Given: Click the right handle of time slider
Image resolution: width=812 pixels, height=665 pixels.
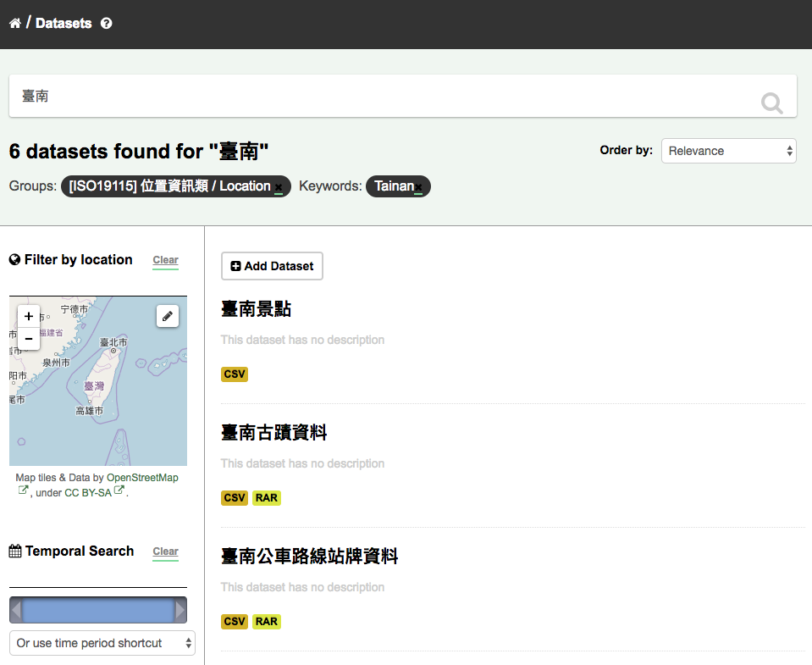Looking at the screenshot, I should 180,610.
